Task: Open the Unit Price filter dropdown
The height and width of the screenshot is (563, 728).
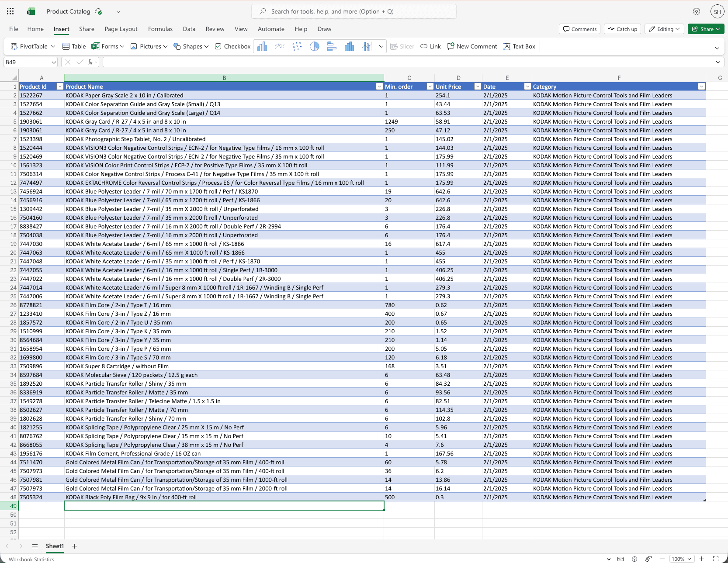Action: 477,86
